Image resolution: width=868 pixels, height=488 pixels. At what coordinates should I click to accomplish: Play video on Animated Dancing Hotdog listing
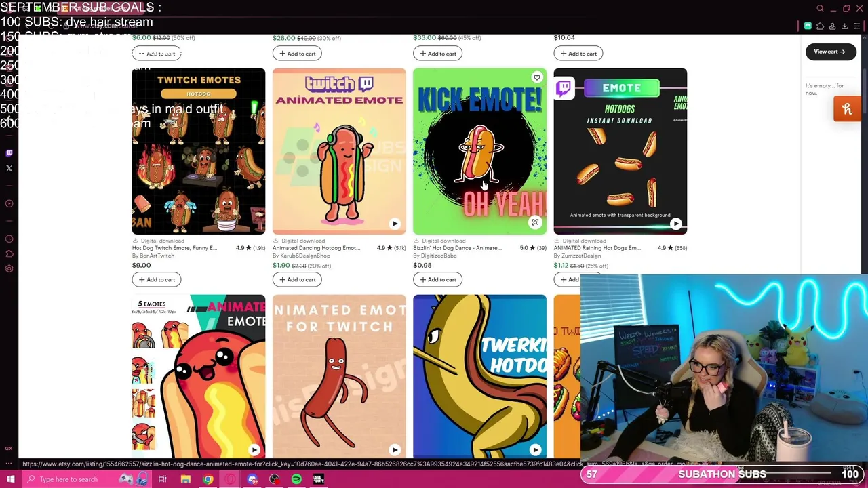(395, 224)
